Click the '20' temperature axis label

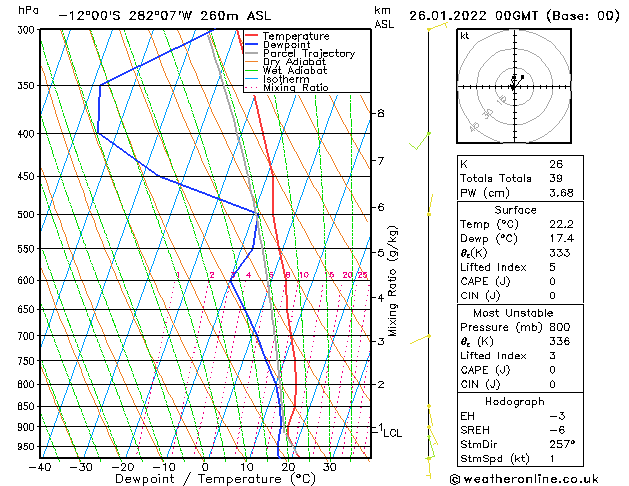pos(288,468)
